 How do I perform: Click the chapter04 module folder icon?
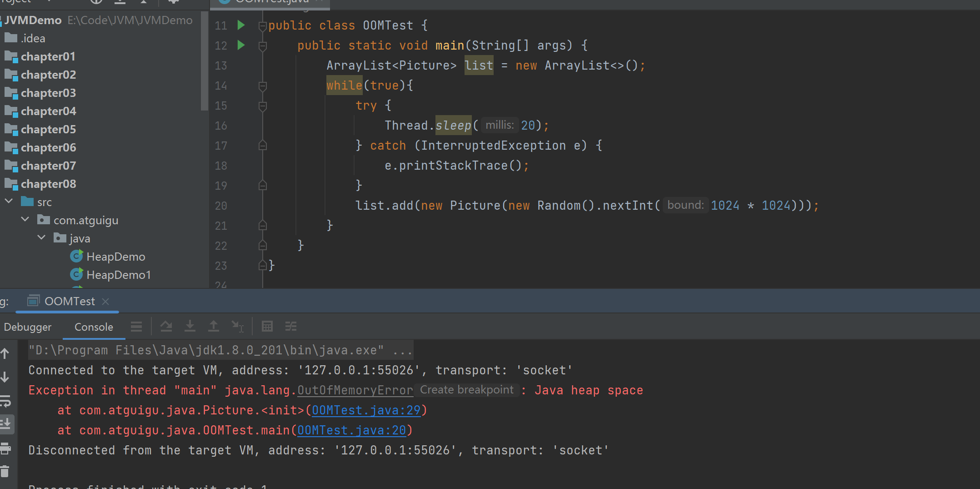point(11,111)
